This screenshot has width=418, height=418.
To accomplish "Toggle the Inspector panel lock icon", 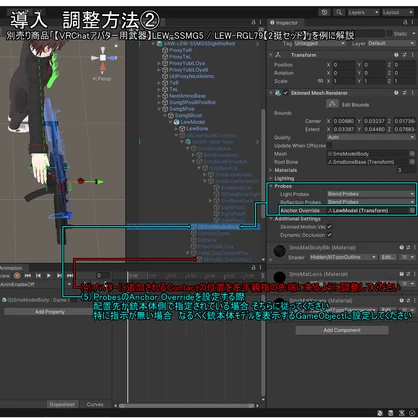I will click(405, 22).
